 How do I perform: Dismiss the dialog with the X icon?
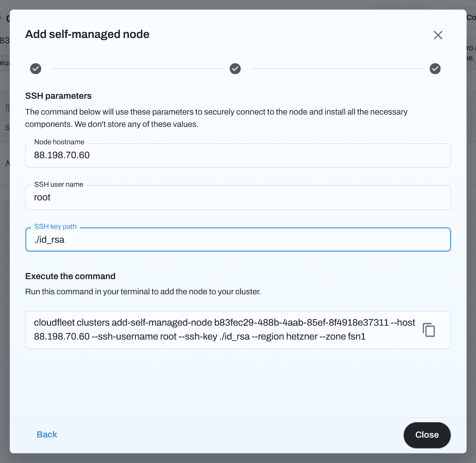[x=438, y=35]
